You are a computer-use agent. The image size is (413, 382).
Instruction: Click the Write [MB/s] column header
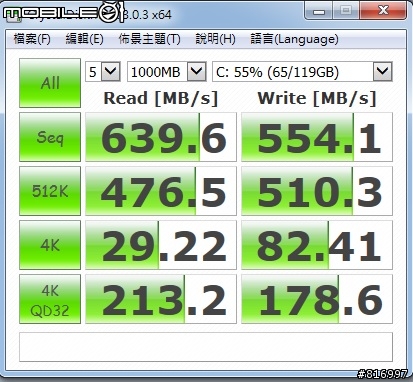[x=317, y=98]
